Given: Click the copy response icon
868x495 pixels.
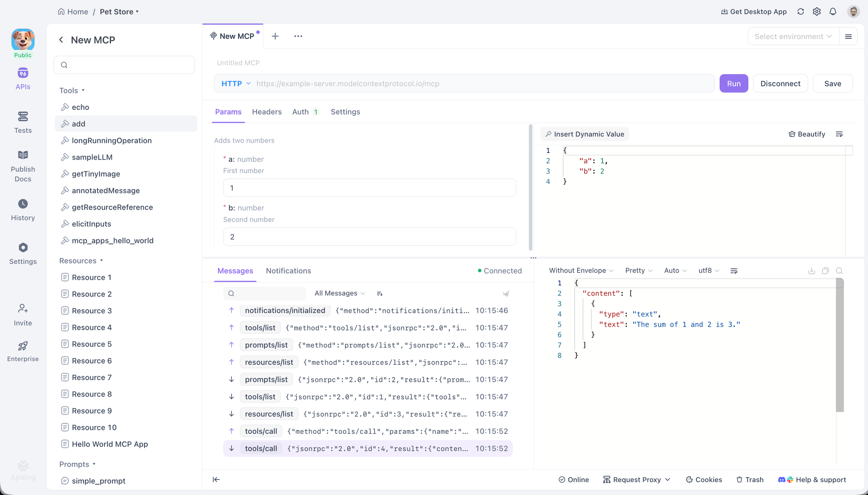Looking at the screenshot, I should (825, 270).
